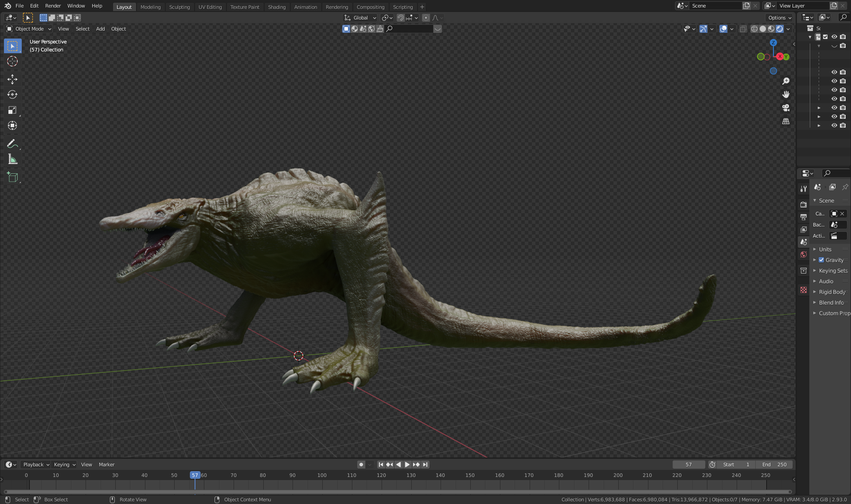Toggle camera view in viewport
The image size is (851, 504).
tap(786, 108)
